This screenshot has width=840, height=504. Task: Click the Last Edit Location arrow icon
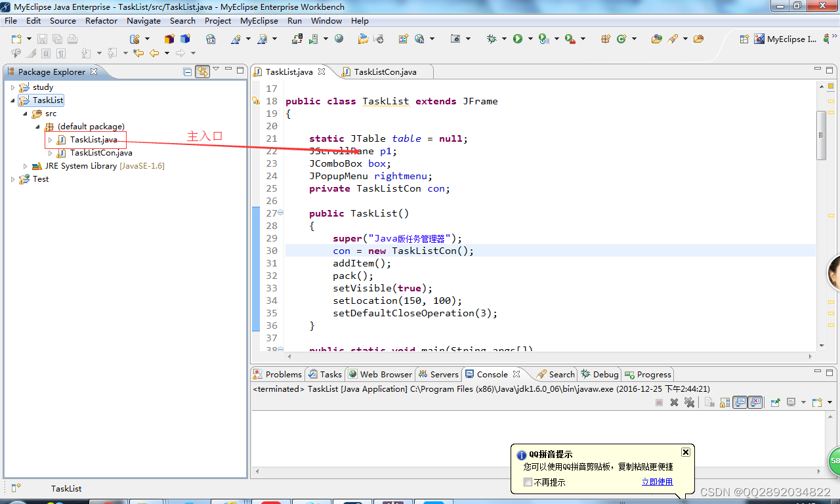point(138,53)
